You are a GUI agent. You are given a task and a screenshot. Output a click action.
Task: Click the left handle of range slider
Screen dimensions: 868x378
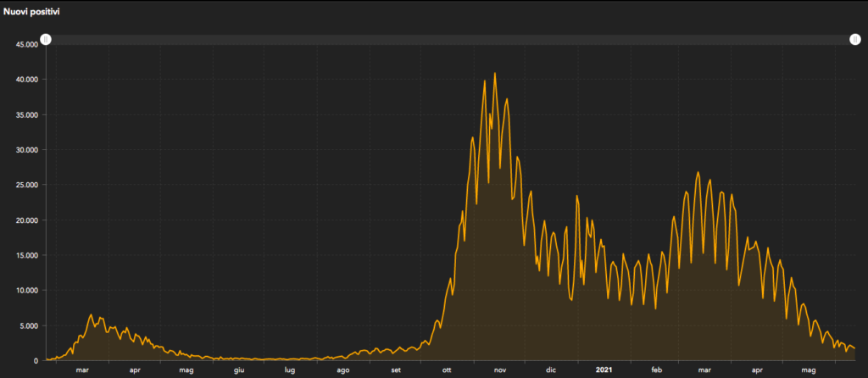[47, 40]
